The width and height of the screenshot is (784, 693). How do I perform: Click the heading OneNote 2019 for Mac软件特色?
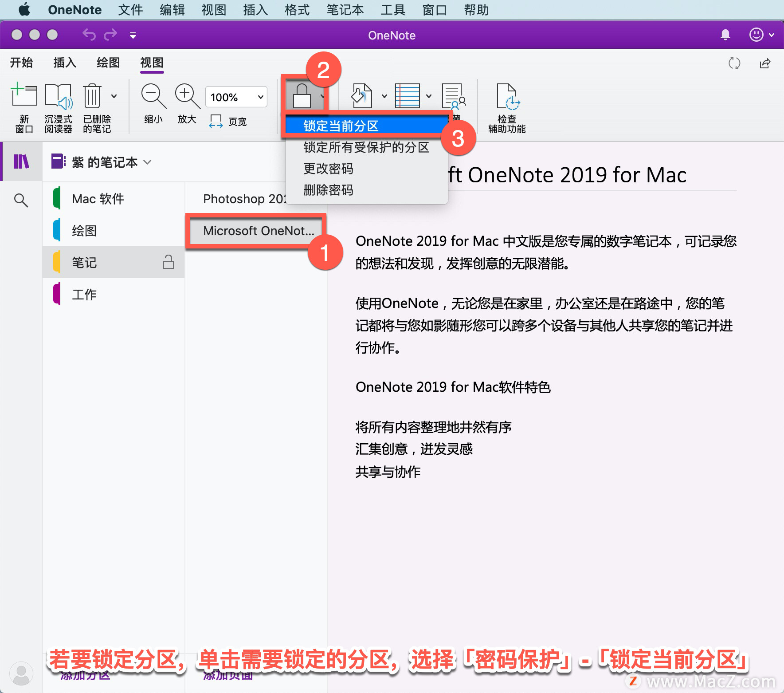(x=453, y=387)
